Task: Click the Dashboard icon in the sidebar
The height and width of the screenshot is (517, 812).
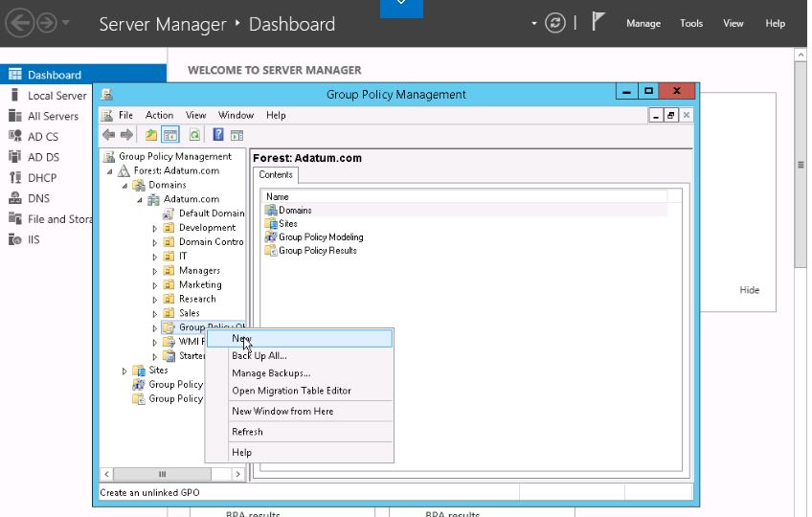Action: click(15, 74)
